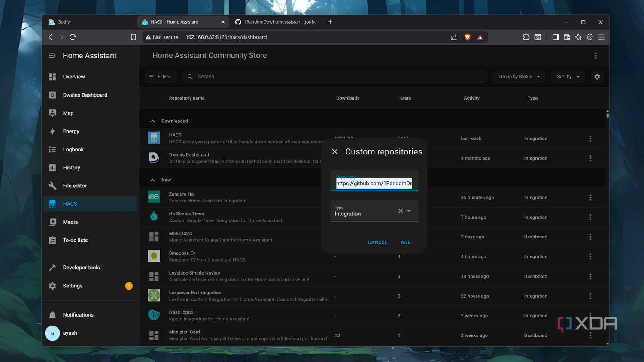Close the Custom repositories dialog
Image resolution: width=644 pixels, height=362 pixels.
[x=335, y=152]
